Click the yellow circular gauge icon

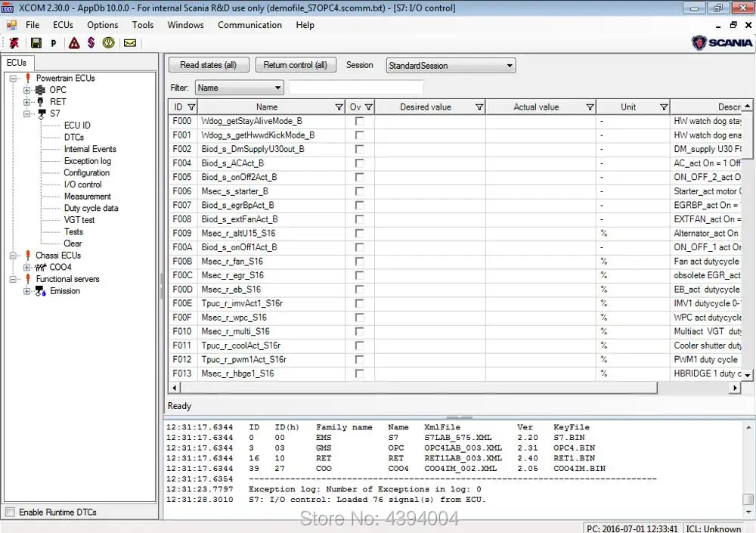click(109, 43)
